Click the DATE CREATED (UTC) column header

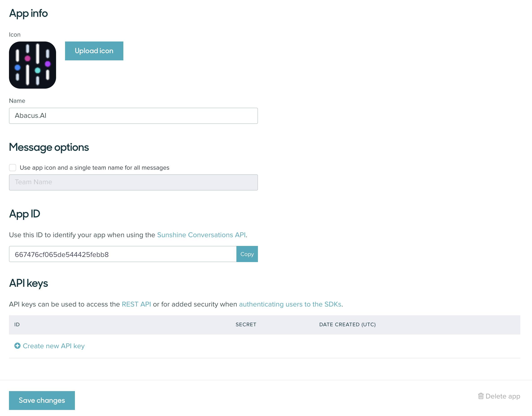(x=347, y=325)
